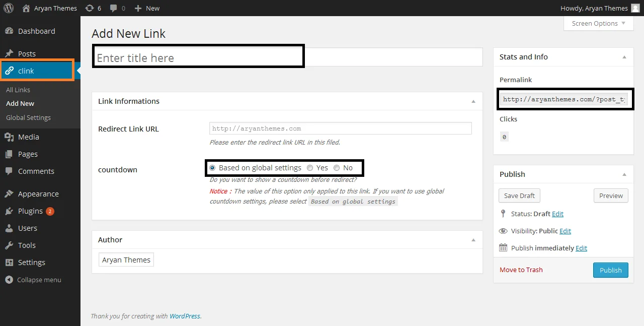
Task: Open the Aryan Themes site home link
Action: point(50,8)
